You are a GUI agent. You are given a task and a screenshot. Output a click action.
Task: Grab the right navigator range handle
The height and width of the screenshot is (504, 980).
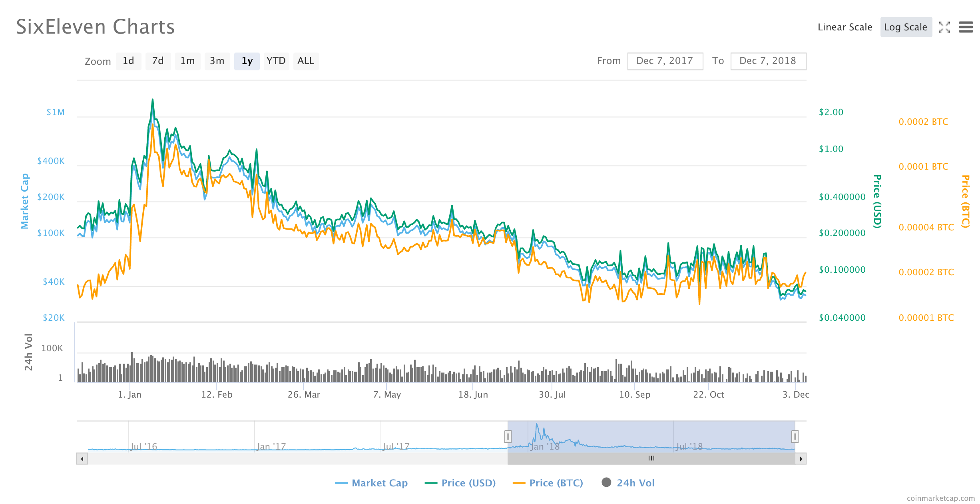pos(795,436)
